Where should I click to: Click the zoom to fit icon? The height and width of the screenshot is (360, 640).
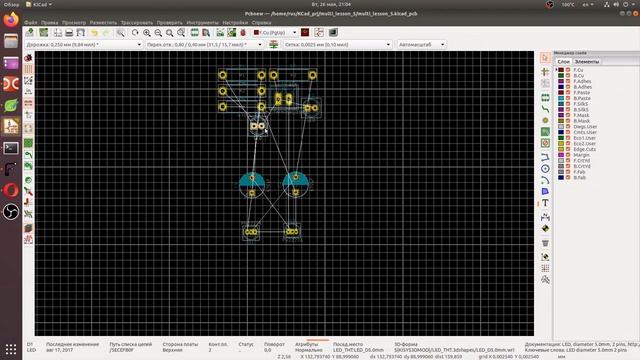coord(169,33)
